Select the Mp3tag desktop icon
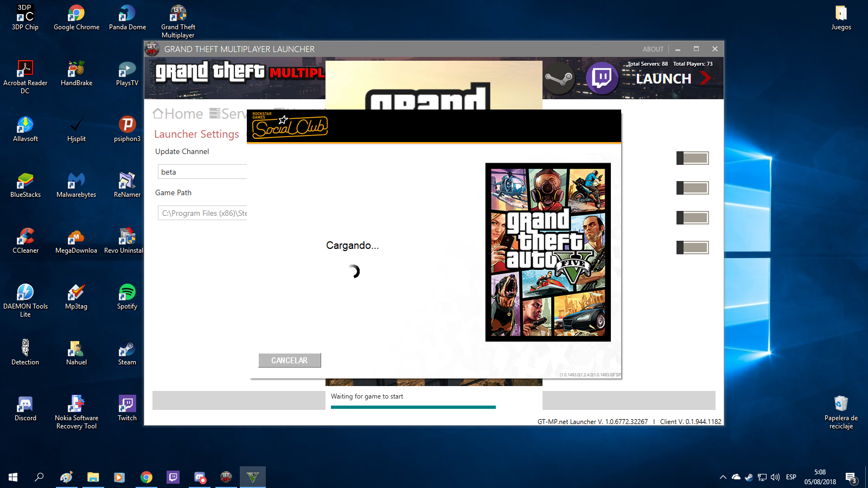This screenshot has width=868, height=488. (76, 297)
